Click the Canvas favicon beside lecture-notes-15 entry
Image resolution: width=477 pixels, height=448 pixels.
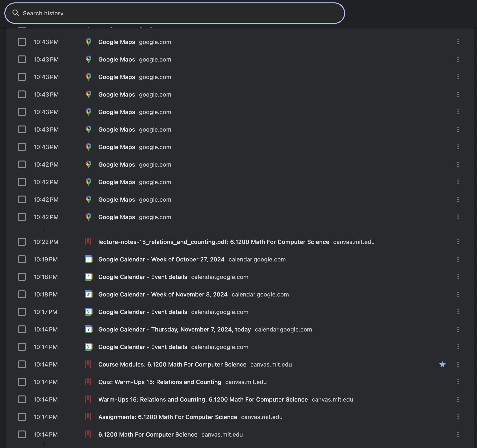[x=88, y=242]
